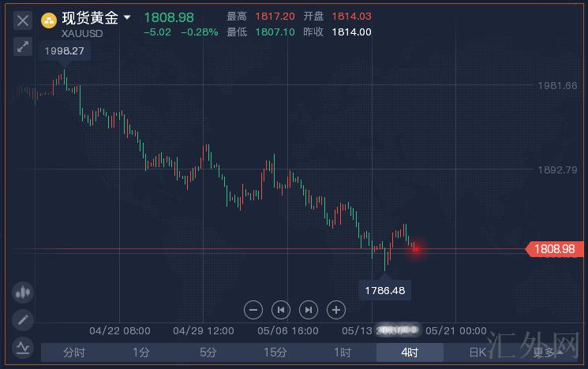
Task: Select the 15分 timeframe tab
Action: click(x=275, y=352)
